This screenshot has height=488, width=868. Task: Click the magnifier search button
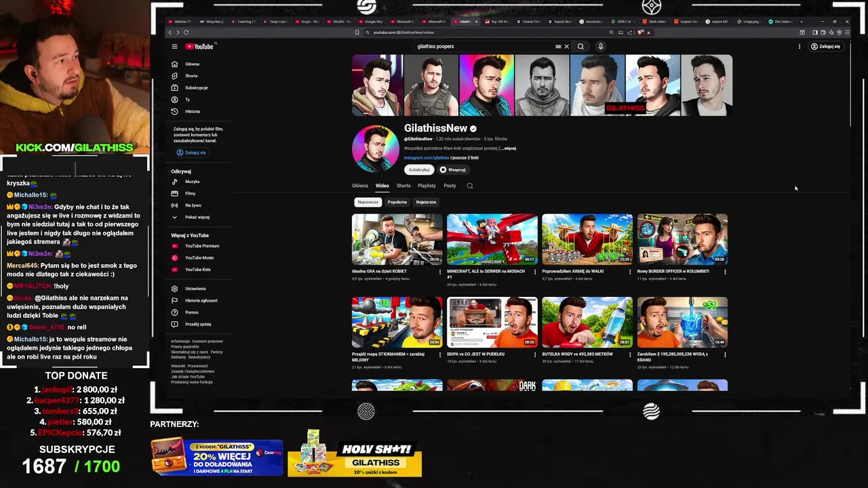pos(580,47)
